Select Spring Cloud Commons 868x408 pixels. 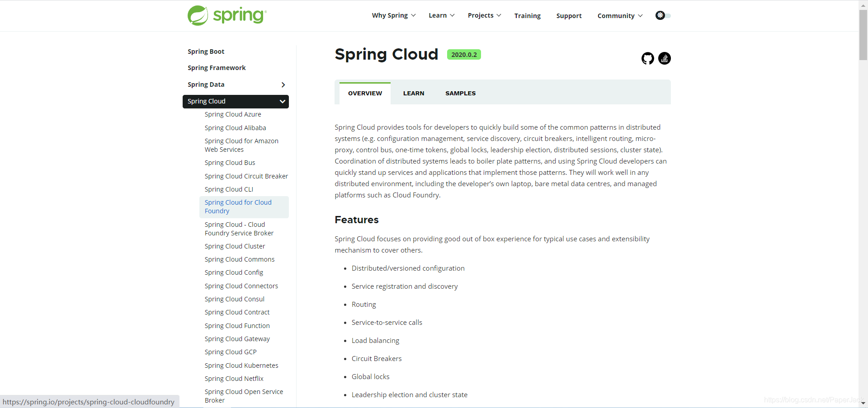coord(240,259)
